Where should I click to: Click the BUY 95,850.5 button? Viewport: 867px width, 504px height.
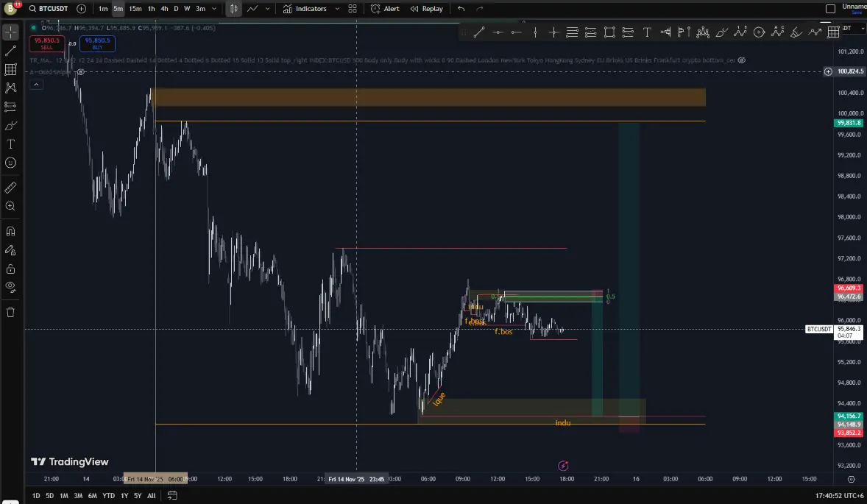(x=97, y=43)
